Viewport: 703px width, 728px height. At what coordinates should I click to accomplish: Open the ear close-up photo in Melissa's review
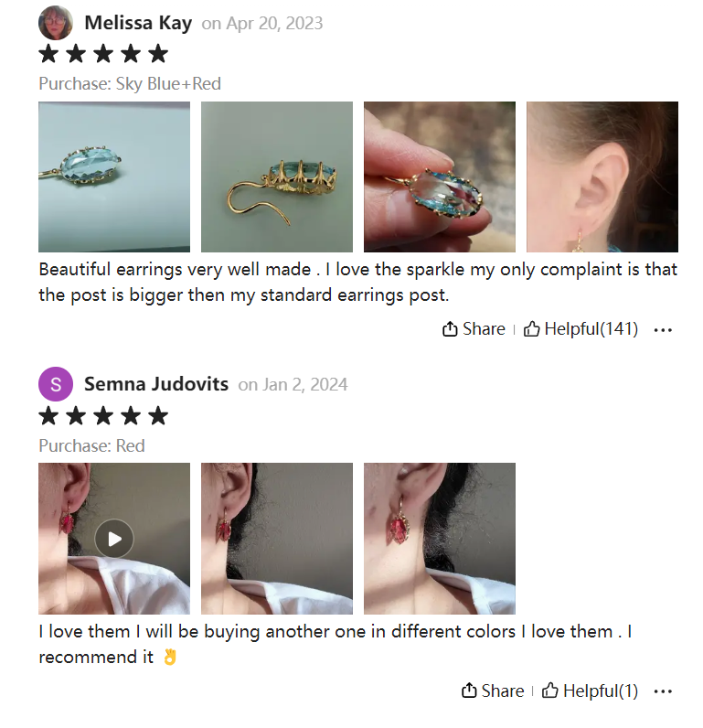pyautogui.click(x=602, y=177)
